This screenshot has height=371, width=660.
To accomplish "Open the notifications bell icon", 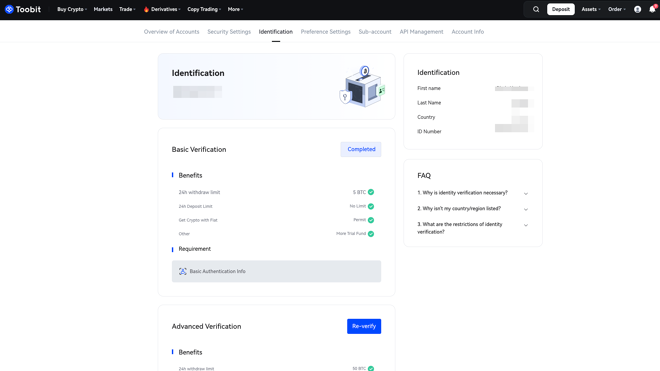I will (x=652, y=9).
